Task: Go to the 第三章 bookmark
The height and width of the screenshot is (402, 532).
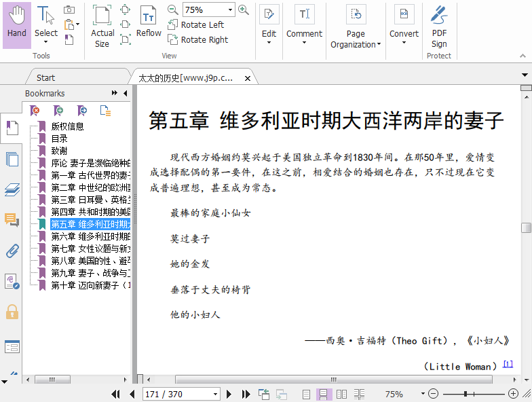Action: 91,200
